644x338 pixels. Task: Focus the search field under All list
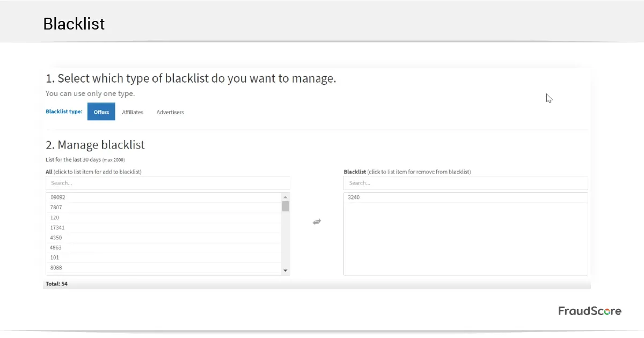167,183
